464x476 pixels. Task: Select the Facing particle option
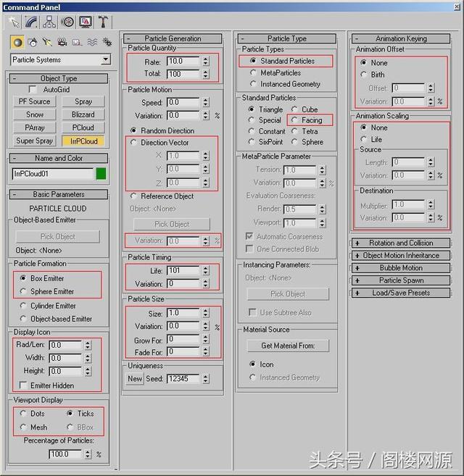[294, 120]
